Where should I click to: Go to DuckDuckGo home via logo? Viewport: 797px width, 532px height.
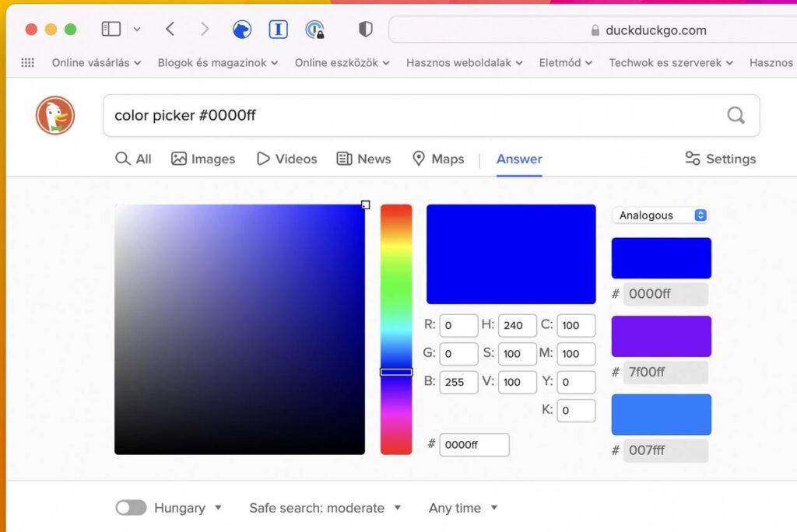point(55,115)
